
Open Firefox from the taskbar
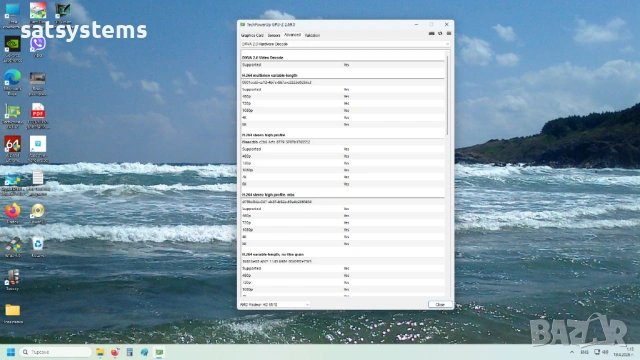click(x=115, y=352)
